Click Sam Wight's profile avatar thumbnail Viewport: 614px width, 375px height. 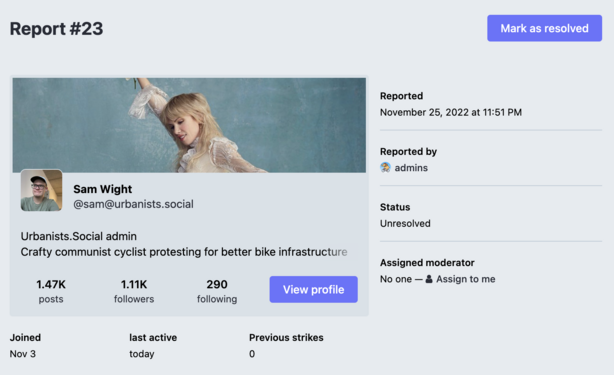[x=42, y=190]
